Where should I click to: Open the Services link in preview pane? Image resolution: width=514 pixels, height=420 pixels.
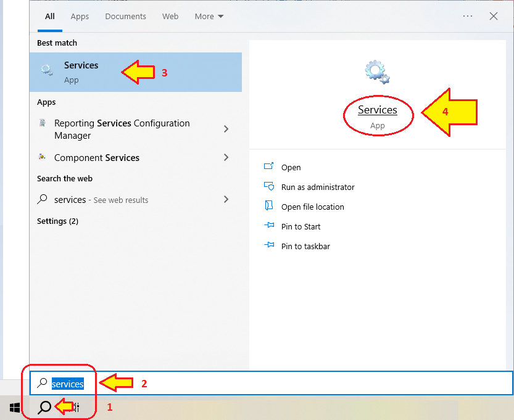coord(377,110)
